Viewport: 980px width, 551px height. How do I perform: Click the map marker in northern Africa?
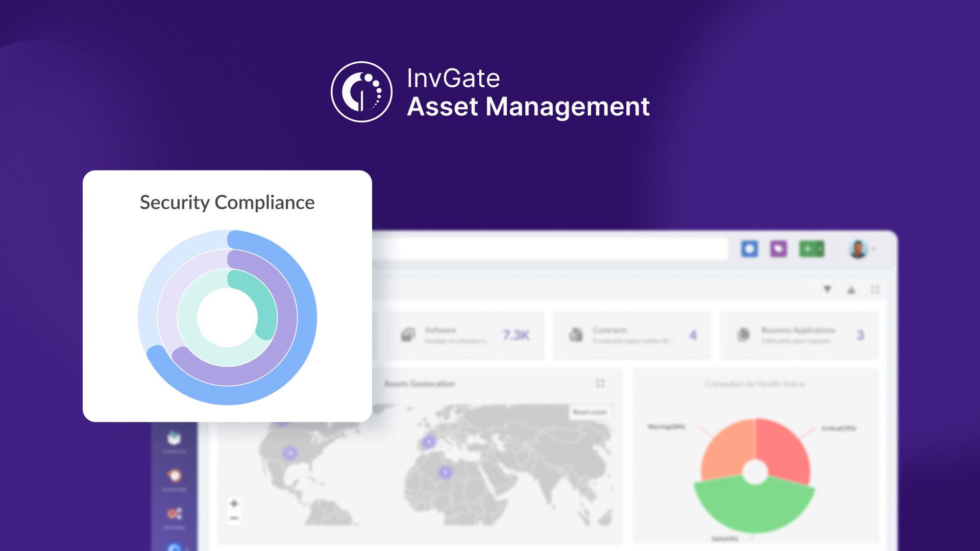pyautogui.click(x=446, y=472)
